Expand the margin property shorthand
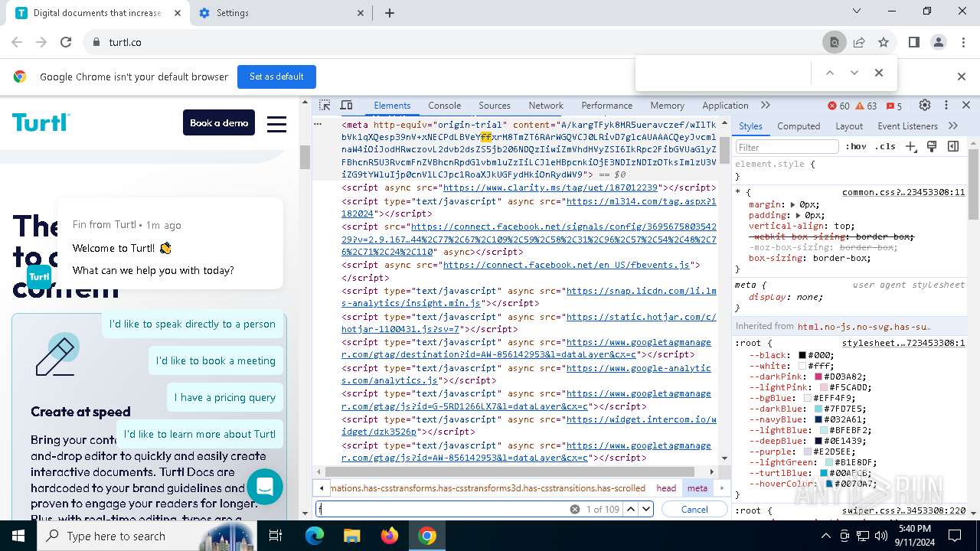This screenshot has height=551, width=980. [x=792, y=205]
